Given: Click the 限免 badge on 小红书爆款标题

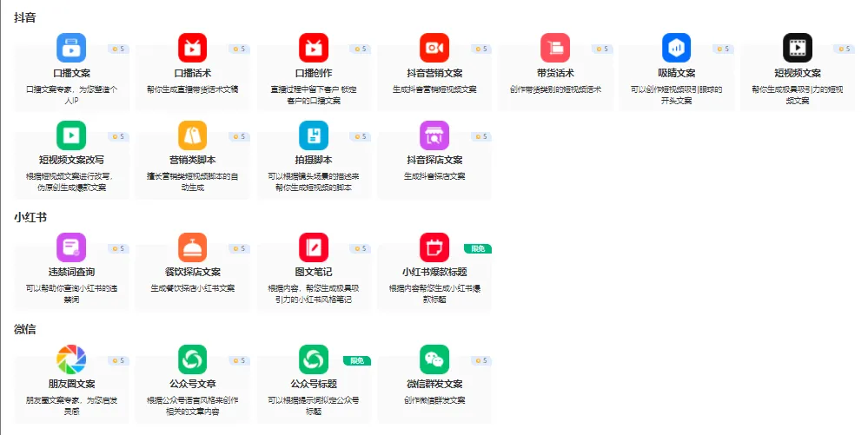Looking at the screenshot, I should (x=478, y=249).
